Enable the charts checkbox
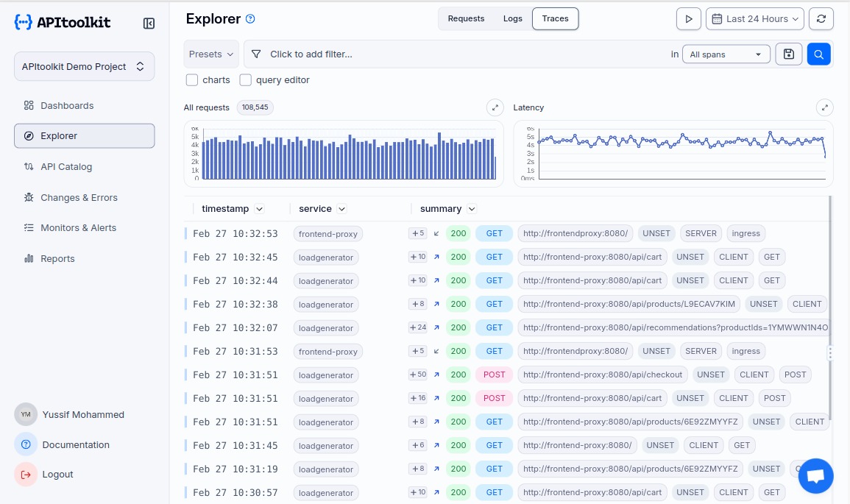Viewport: 850px width, 504px height. pyautogui.click(x=192, y=80)
